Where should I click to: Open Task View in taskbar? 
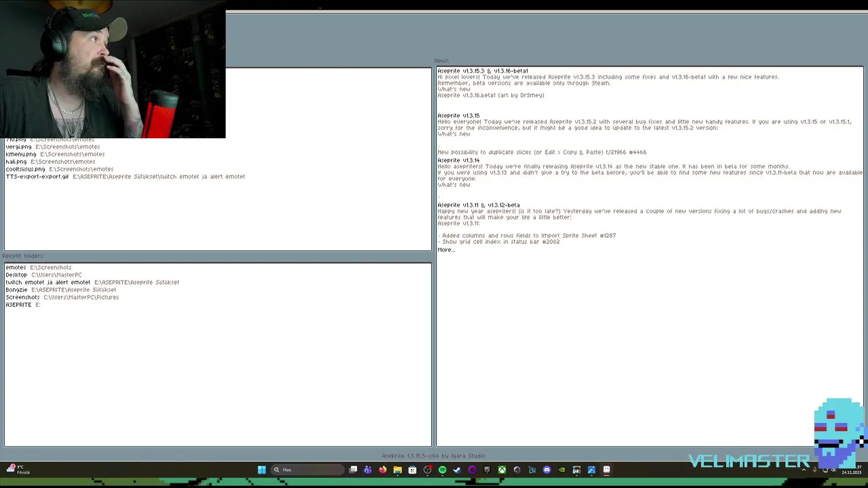(x=353, y=470)
